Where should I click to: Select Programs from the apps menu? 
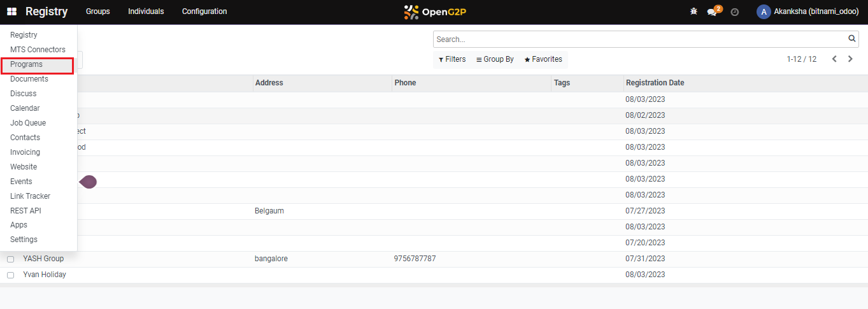(x=27, y=64)
